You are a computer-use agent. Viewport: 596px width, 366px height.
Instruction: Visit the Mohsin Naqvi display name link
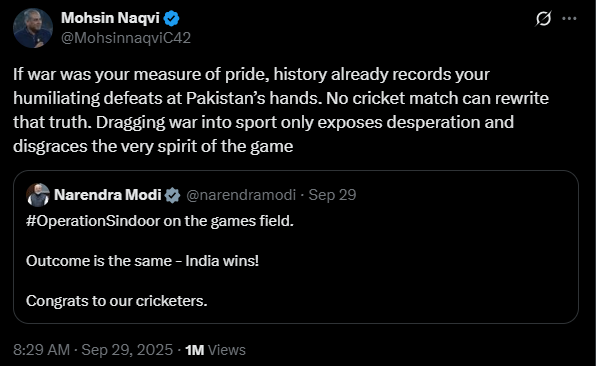click(110, 18)
